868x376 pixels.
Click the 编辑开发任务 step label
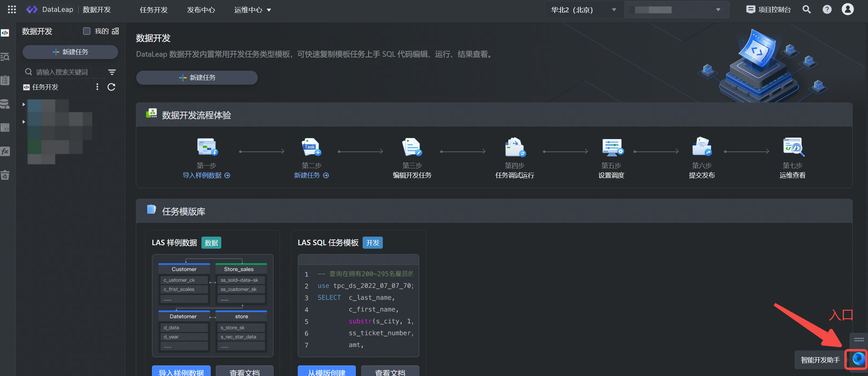[412, 175]
